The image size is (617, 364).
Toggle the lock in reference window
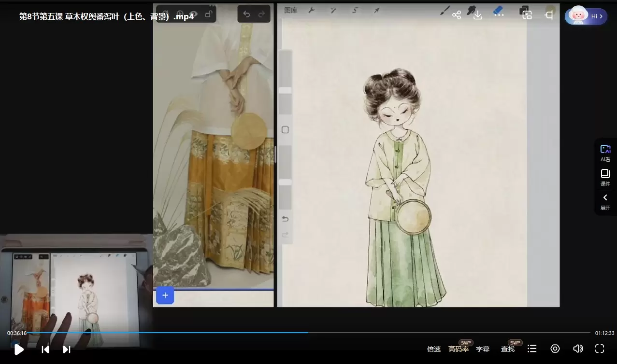tap(208, 14)
